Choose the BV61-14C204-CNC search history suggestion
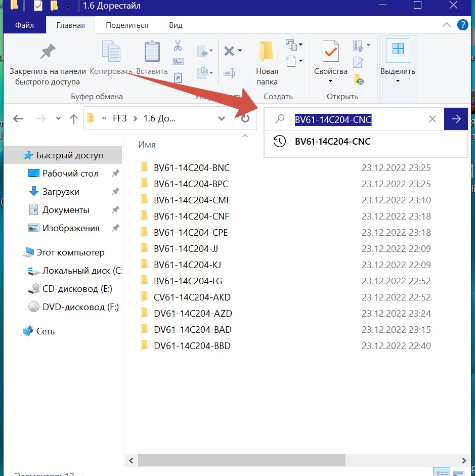The height and width of the screenshot is (476, 475). [x=332, y=142]
